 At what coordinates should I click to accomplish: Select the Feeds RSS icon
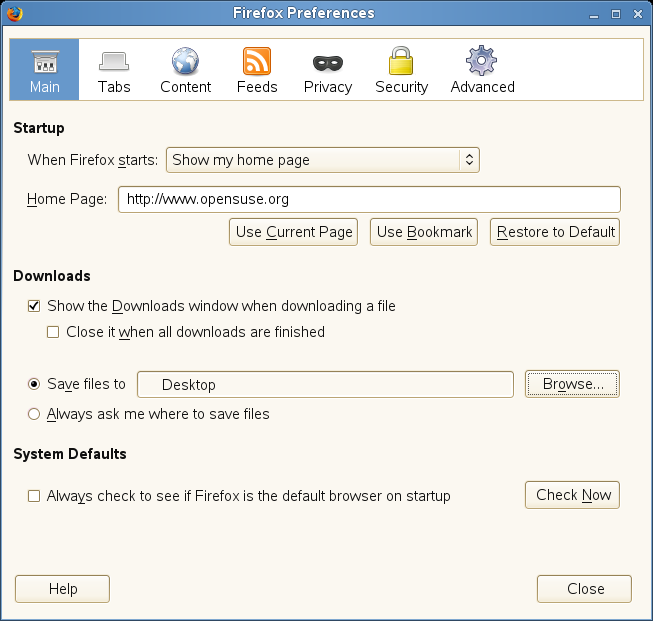(257, 61)
